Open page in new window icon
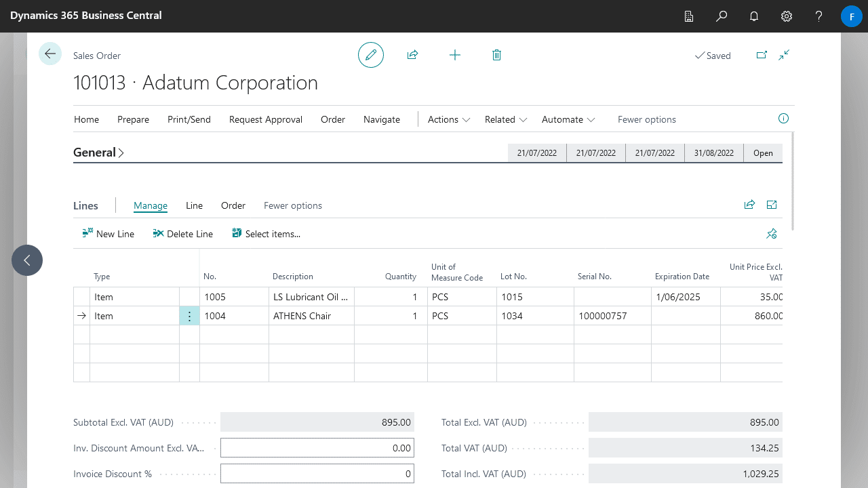 pos(762,55)
